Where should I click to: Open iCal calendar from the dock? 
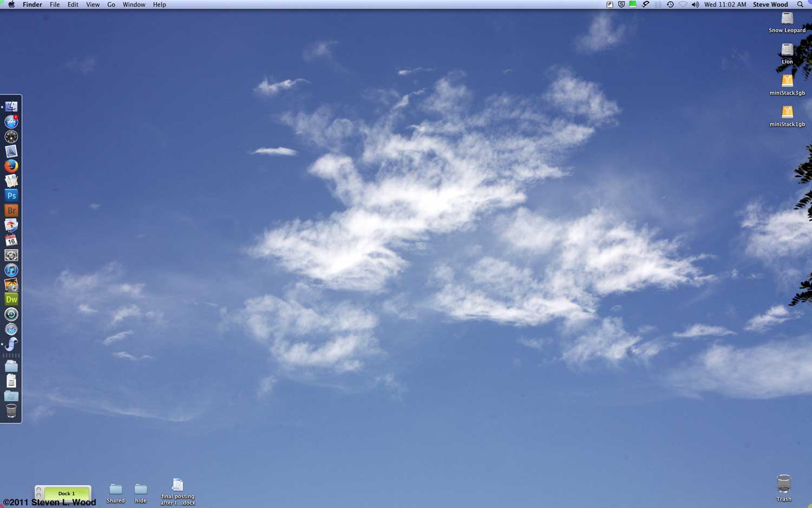(11, 240)
